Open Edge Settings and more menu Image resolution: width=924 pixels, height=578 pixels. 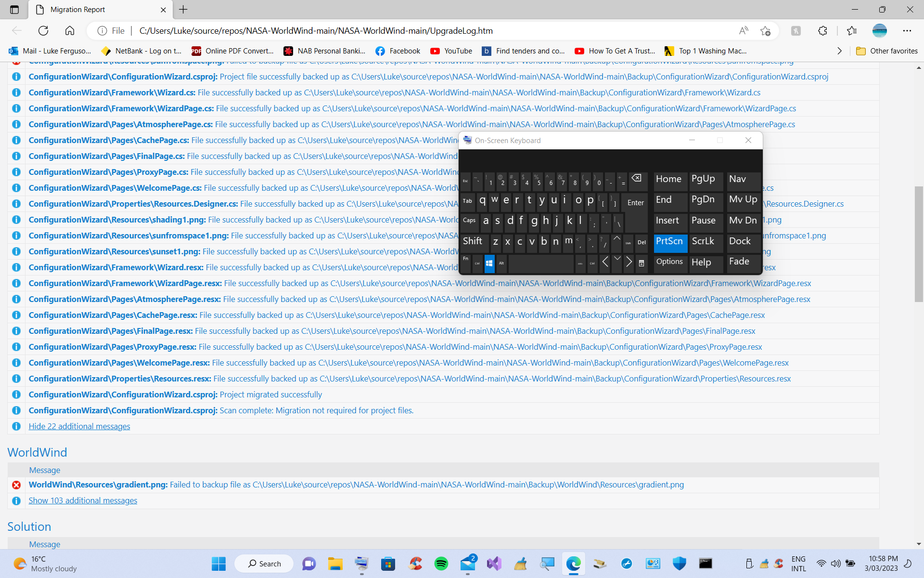point(907,31)
